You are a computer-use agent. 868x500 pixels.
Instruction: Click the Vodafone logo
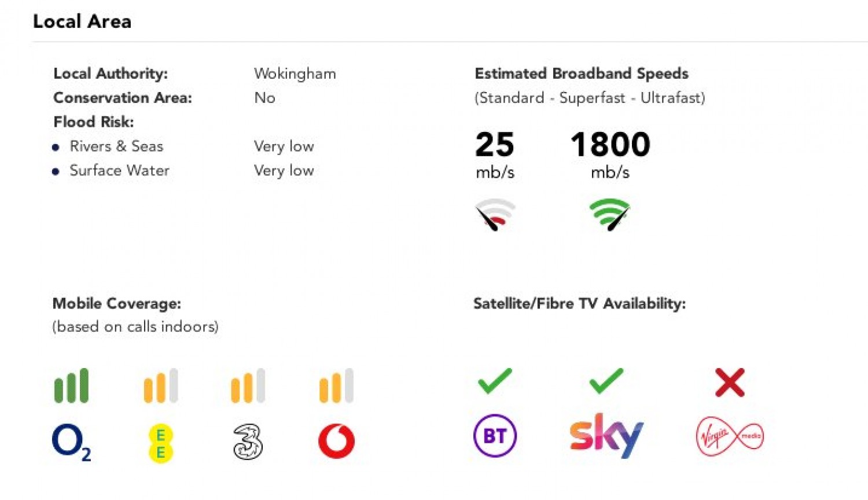coord(336,441)
